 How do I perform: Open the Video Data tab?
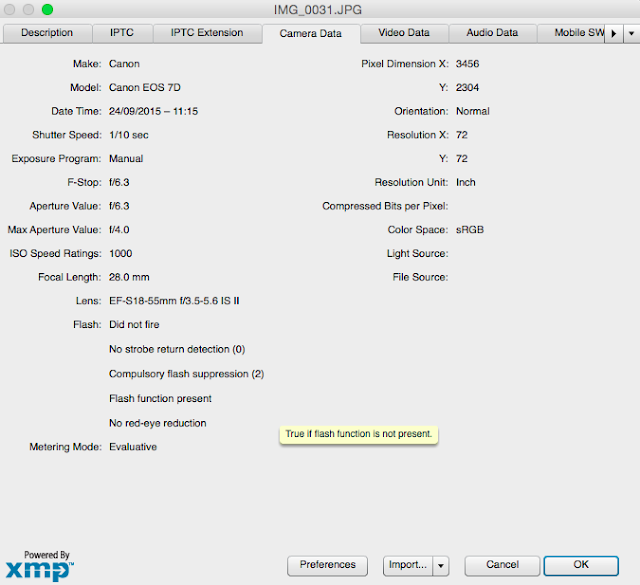tap(404, 33)
